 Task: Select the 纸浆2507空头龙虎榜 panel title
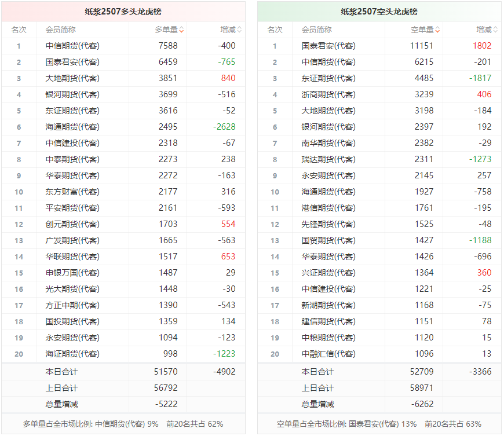pyautogui.click(x=379, y=12)
